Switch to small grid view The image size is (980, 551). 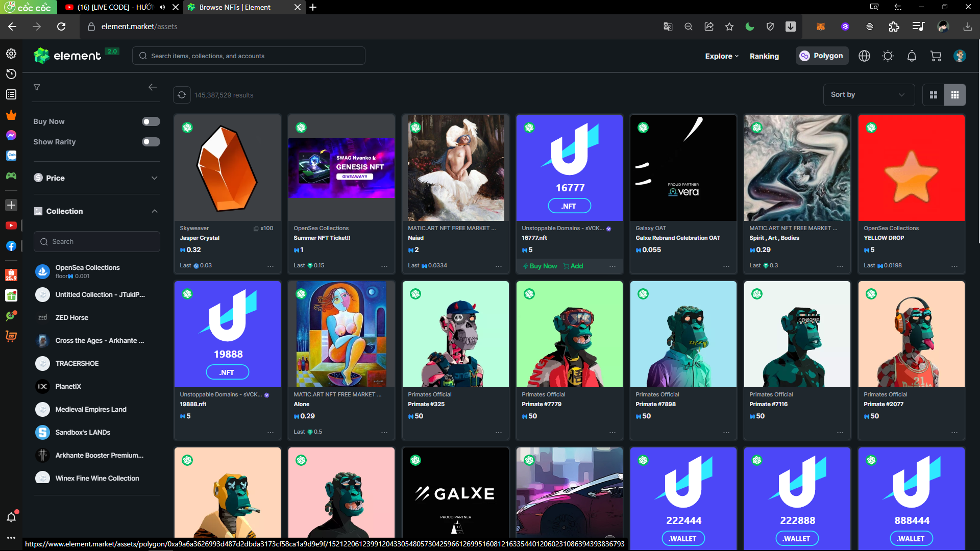[x=955, y=95]
